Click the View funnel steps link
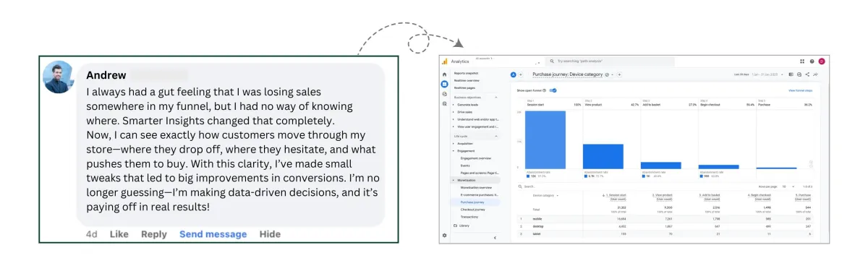The image size is (868, 271). pos(800,90)
